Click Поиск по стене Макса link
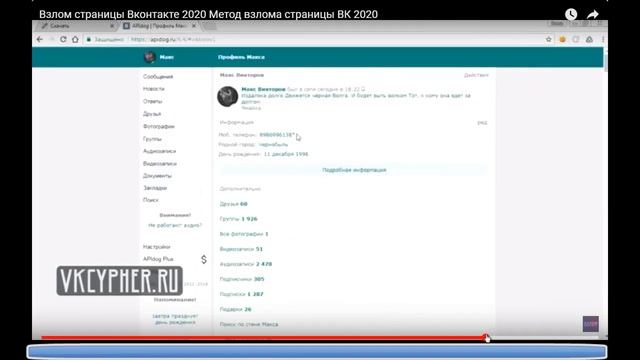This screenshot has width=640, height=360. click(249, 324)
